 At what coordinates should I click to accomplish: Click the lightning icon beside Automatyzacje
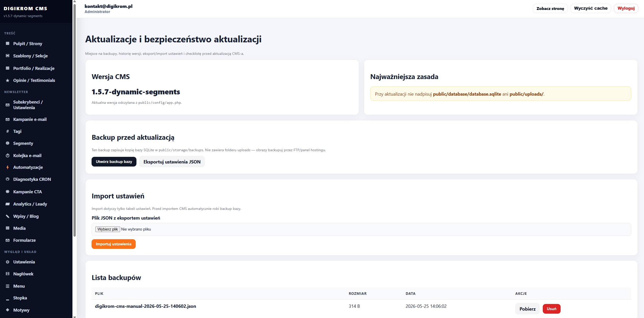(x=8, y=167)
